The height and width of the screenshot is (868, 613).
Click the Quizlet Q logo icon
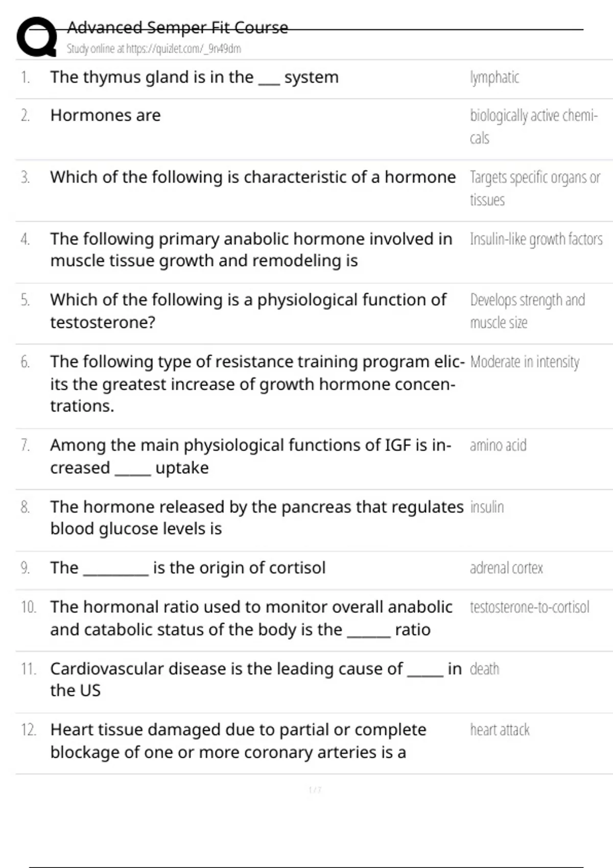coord(37,36)
